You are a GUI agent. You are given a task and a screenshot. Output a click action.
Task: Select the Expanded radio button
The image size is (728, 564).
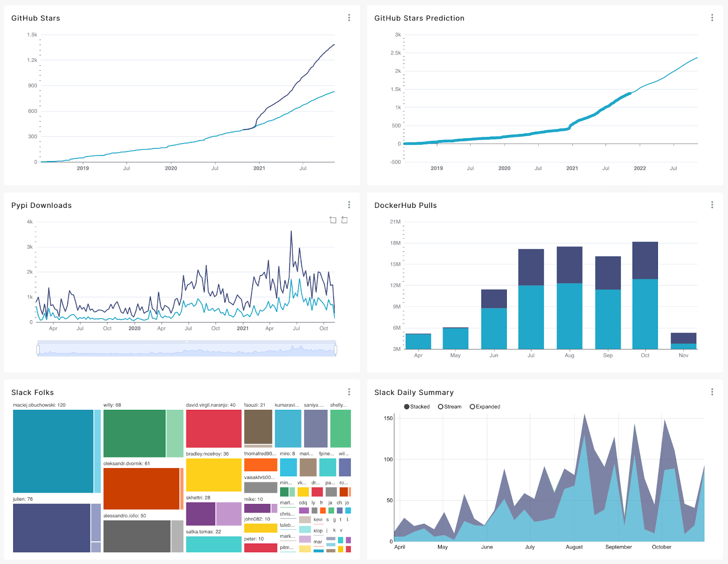coord(472,407)
